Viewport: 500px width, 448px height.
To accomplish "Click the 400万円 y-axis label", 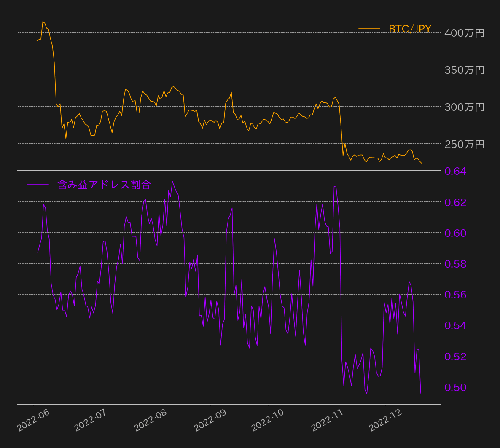I will [464, 33].
